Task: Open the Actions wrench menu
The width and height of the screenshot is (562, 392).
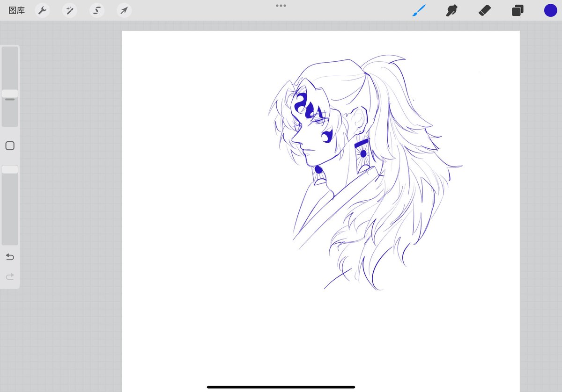Action: click(42, 10)
